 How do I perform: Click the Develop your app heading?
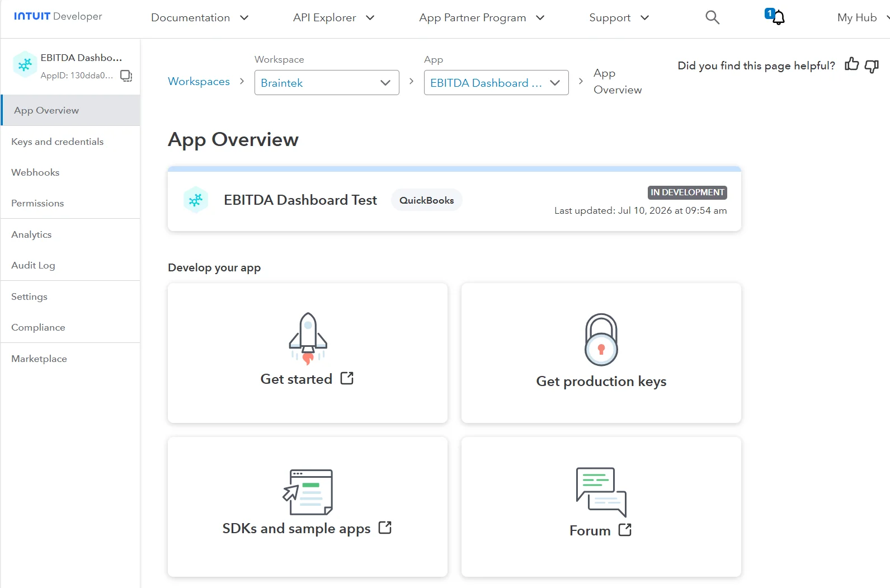[x=214, y=267]
